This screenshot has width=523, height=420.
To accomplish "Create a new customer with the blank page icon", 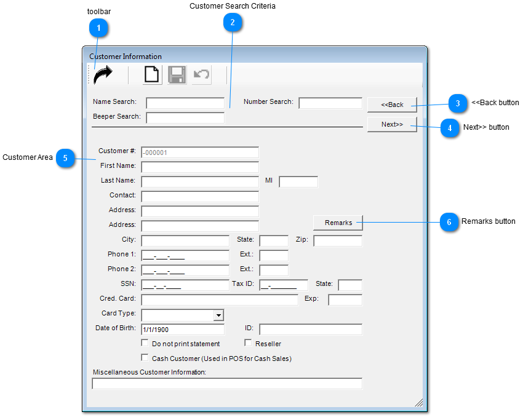I will [152, 74].
